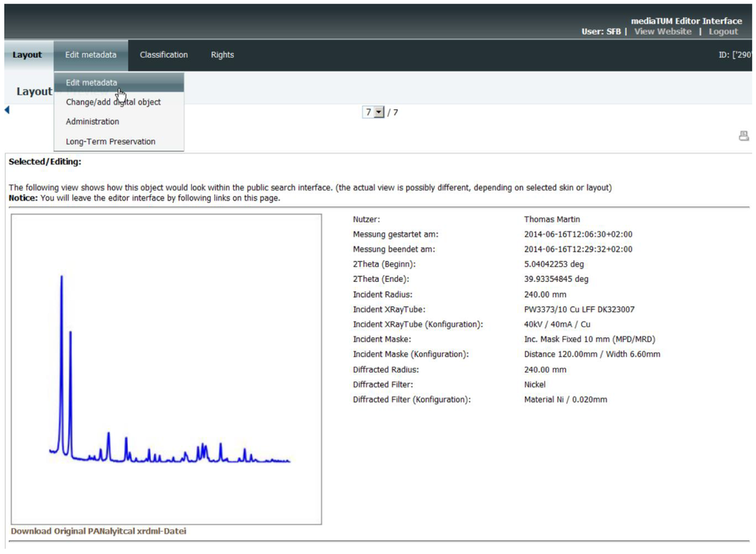Image resolution: width=756 pixels, height=554 pixels.
Task: Open the page number selector showing 7
Action: tap(374, 112)
